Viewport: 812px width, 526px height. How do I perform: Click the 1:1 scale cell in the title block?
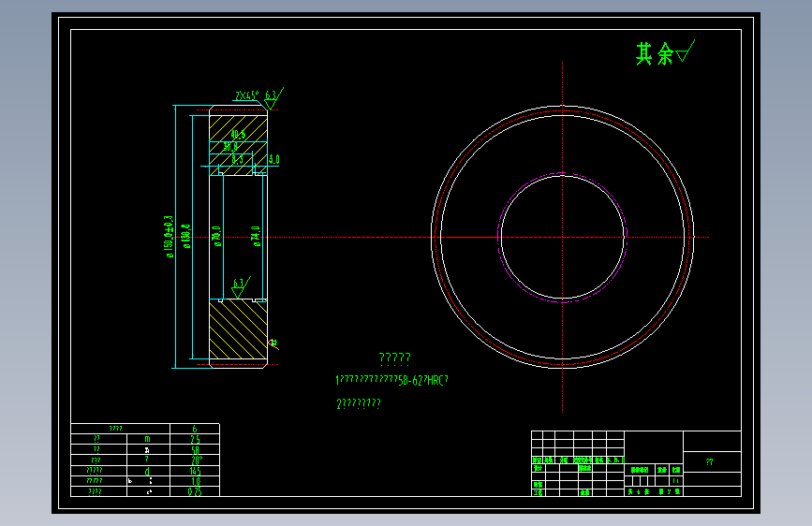point(676,481)
